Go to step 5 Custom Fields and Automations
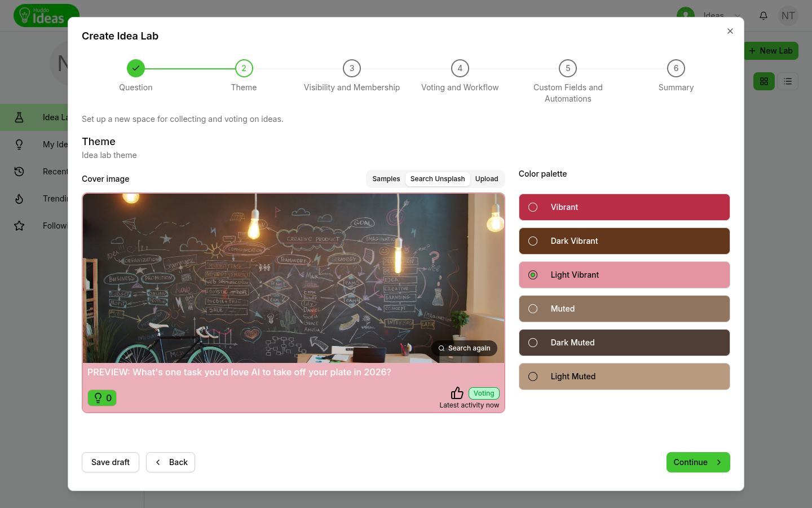The width and height of the screenshot is (812, 508). click(568, 68)
